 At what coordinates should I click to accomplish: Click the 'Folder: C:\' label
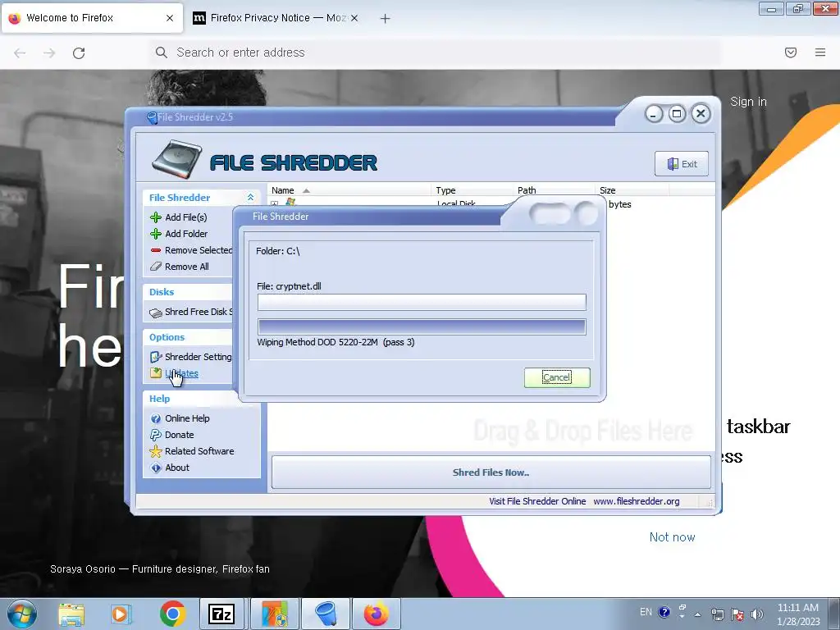277,251
